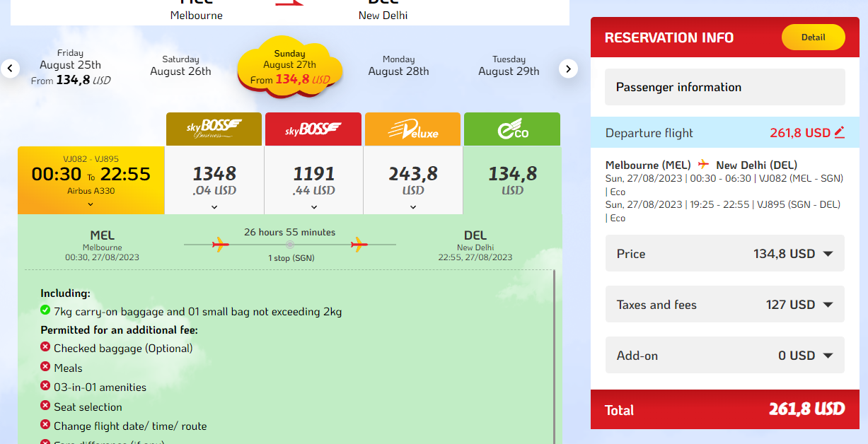Click the orange Deluxe fare class logo
Screen dimensions: 868x444
413,129
